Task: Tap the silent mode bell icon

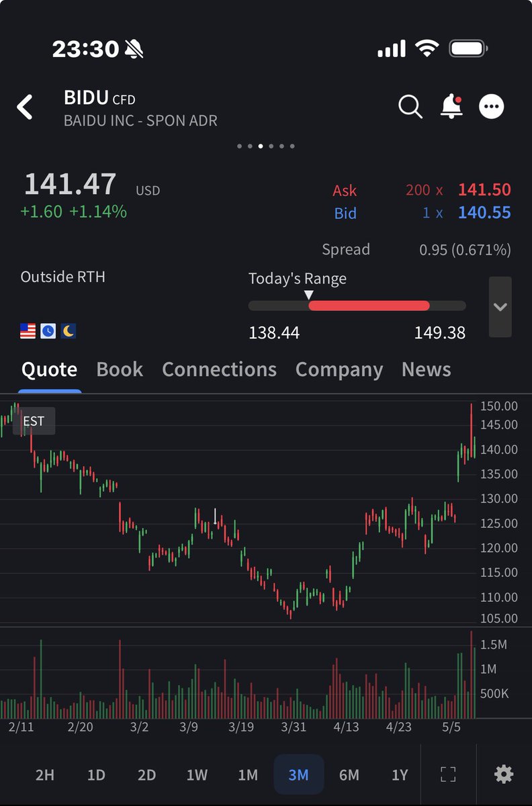Action: tap(134, 48)
